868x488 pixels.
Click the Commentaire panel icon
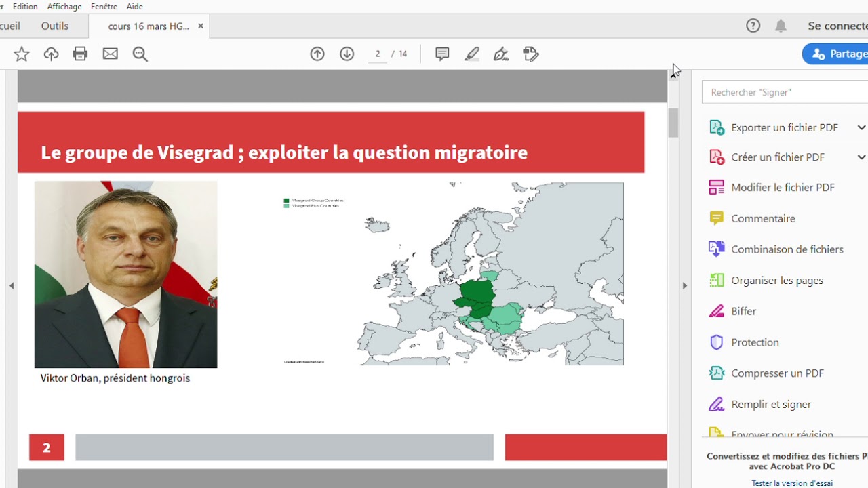717,218
